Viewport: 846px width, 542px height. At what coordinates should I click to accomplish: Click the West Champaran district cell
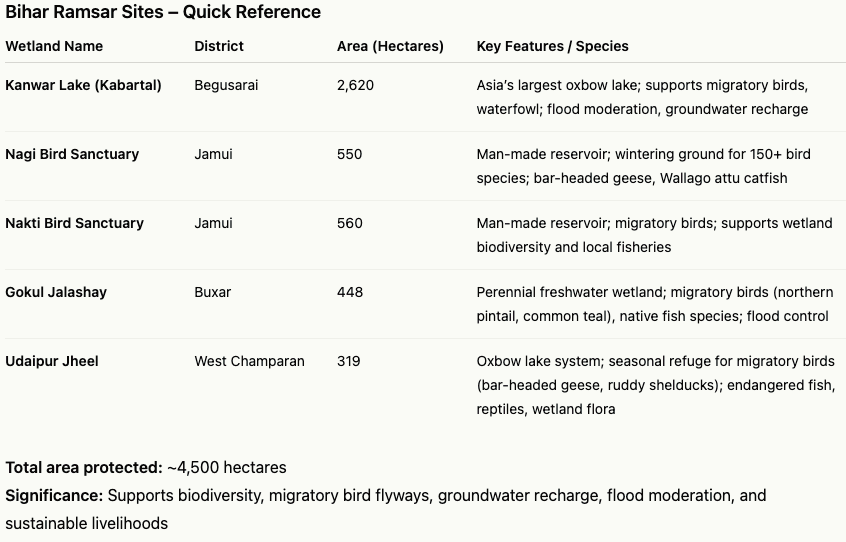coord(249,361)
